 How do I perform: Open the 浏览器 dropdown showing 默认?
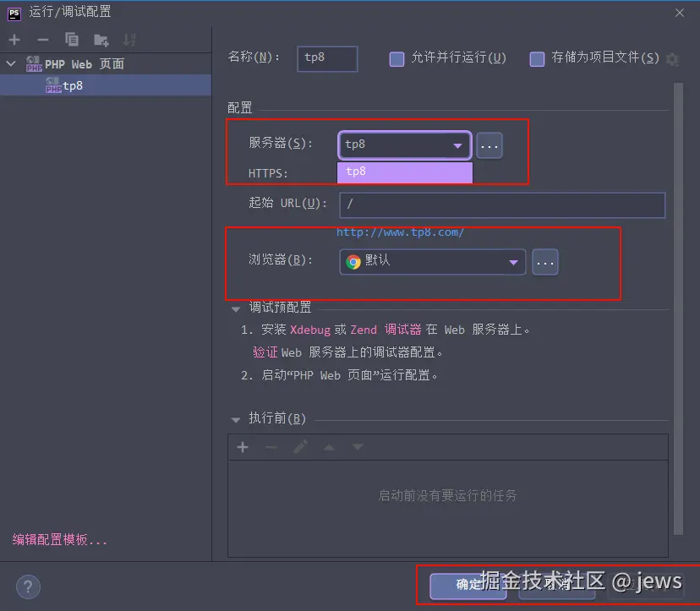coord(432,263)
